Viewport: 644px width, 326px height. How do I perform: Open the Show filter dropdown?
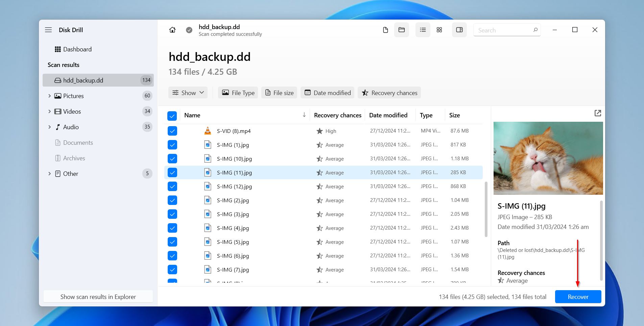[188, 92]
